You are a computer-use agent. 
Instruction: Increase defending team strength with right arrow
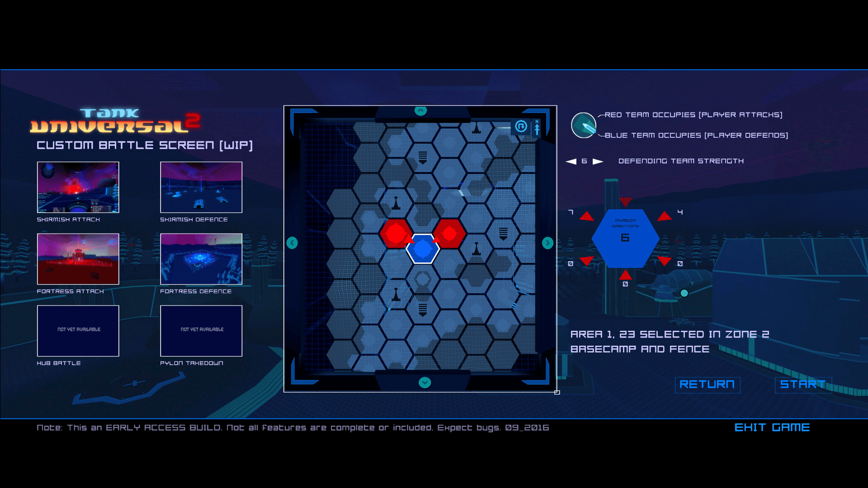tap(598, 162)
